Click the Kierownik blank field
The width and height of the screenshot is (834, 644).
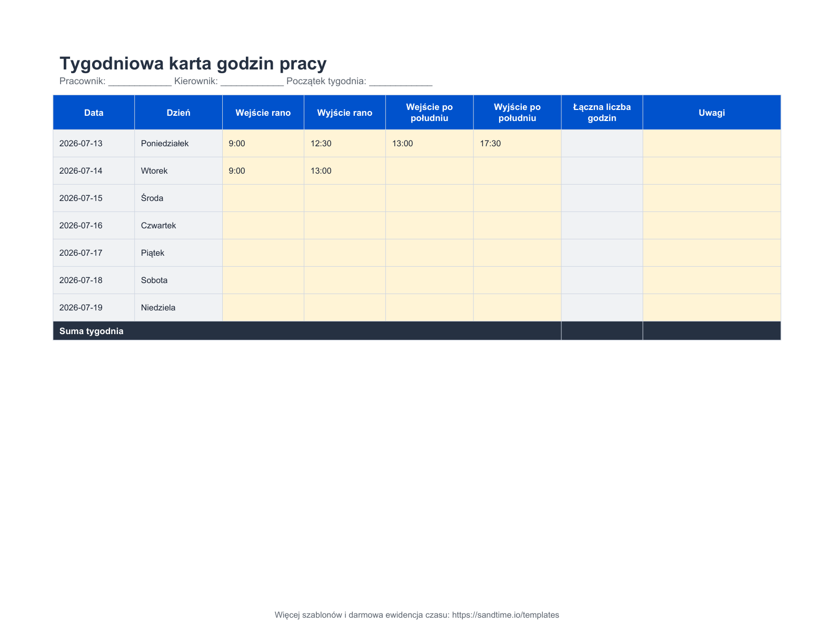pos(252,82)
